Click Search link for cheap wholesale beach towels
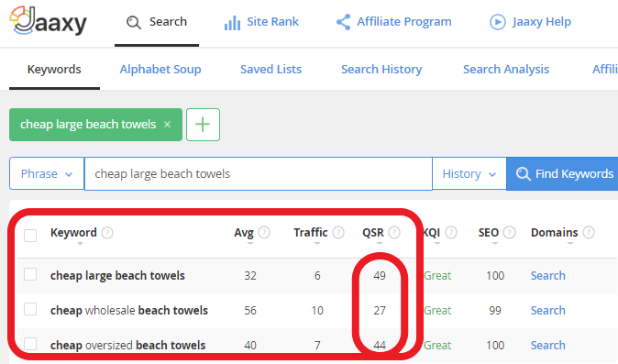618x364 pixels. point(547,311)
